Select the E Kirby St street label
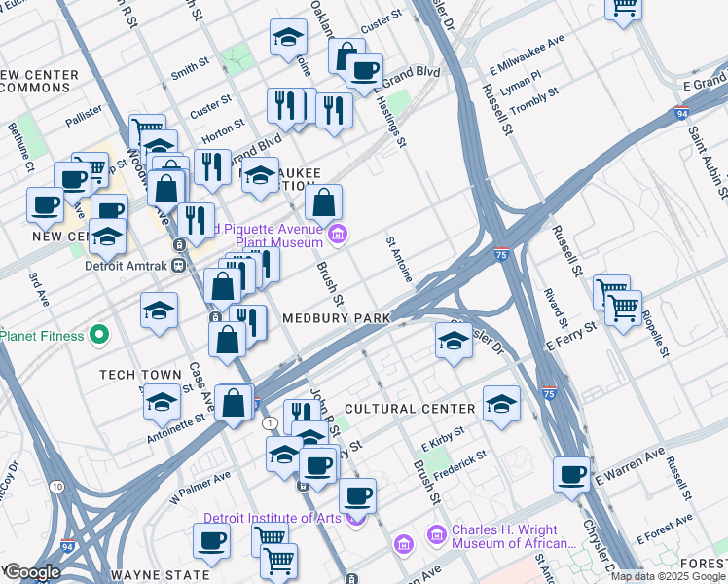728x584 pixels. click(443, 439)
